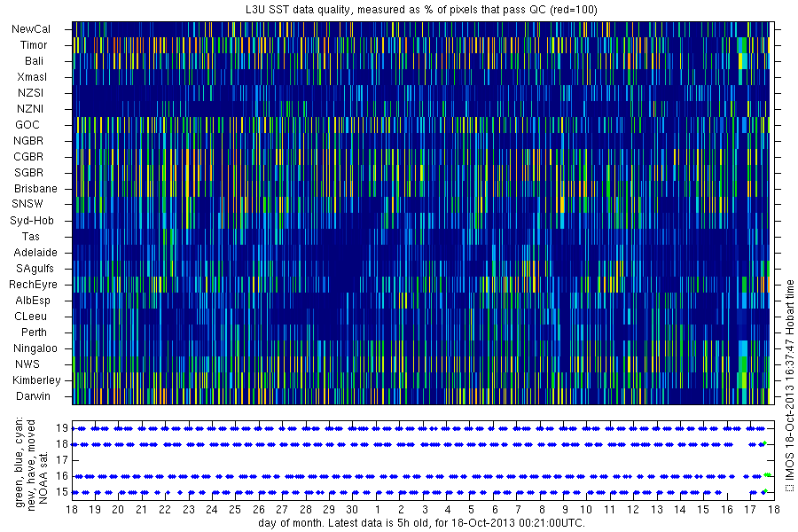Click the NZNI row label
The image size is (798, 532).
[30, 108]
